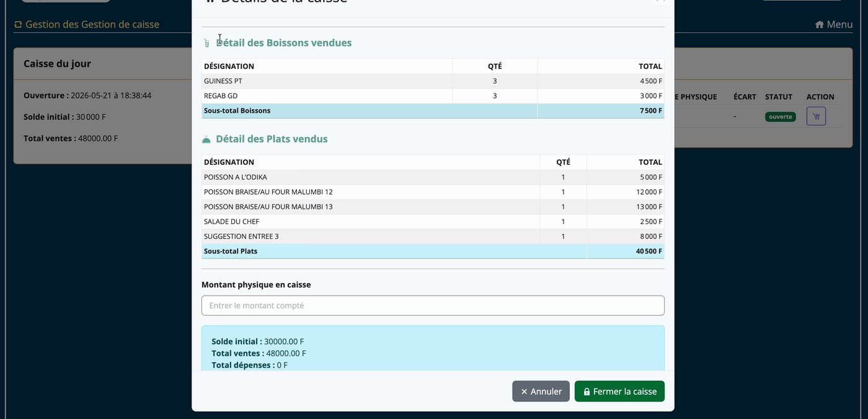Click the Détail des Plats vendus heading
868x419 pixels.
[272, 139]
